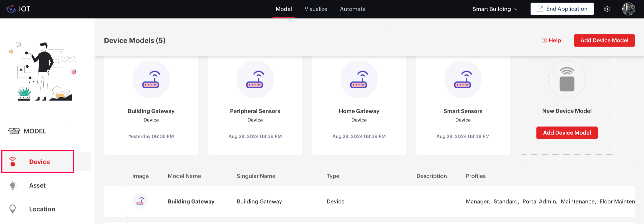Click the Model Name column header
The width and height of the screenshot is (644, 224).
(184, 176)
